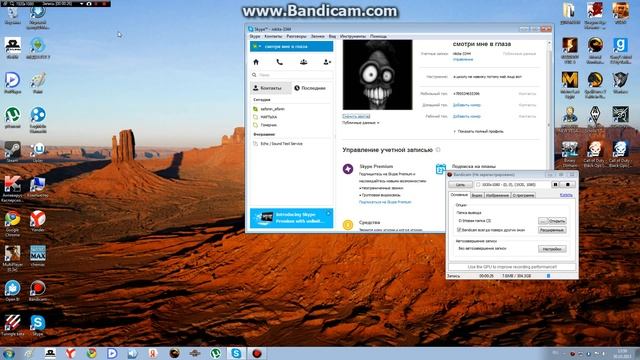Image resolution: width=640 pixels, height=360 pixels.
Task: Click the yellow Skype credit coin icon
Action: 348,224
